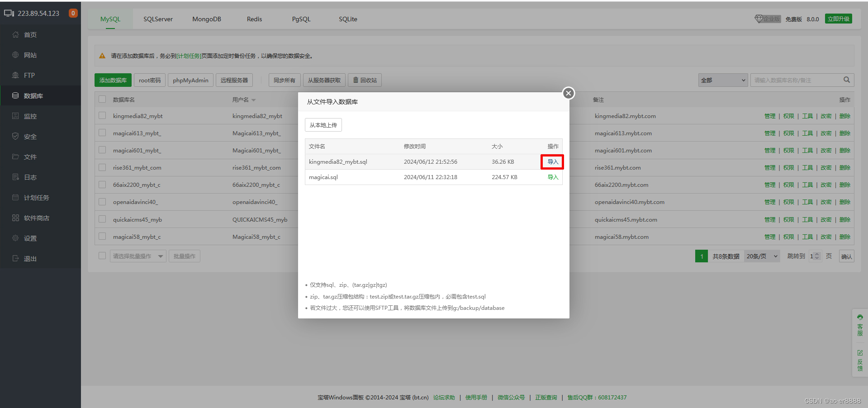Open the 20条/页 page size dropdown
This screenshot has width=868, height=408.
[762, 256]
